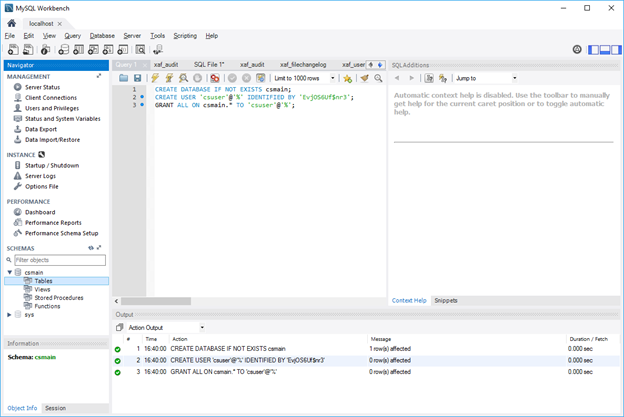This screenshot has width=624, height=417.
Task: Click the create new view icon
Action: [x=93, y=49]
